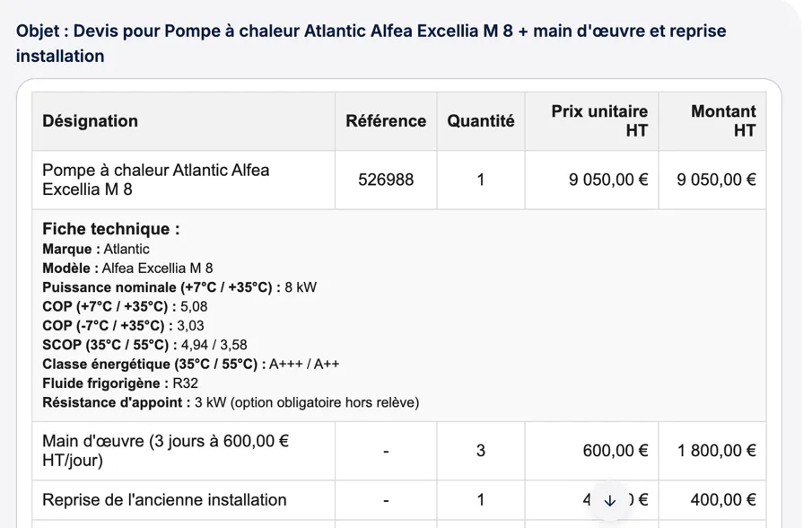The height and width of the screenshot is (528, 812).
Task: Click the Fiche technique heading
Action: point(111,228)
